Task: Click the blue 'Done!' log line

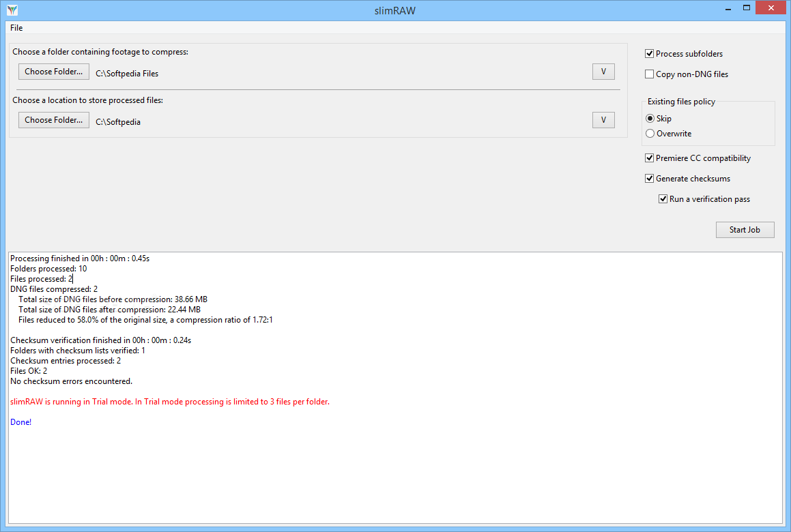Action: pos(20,422)
